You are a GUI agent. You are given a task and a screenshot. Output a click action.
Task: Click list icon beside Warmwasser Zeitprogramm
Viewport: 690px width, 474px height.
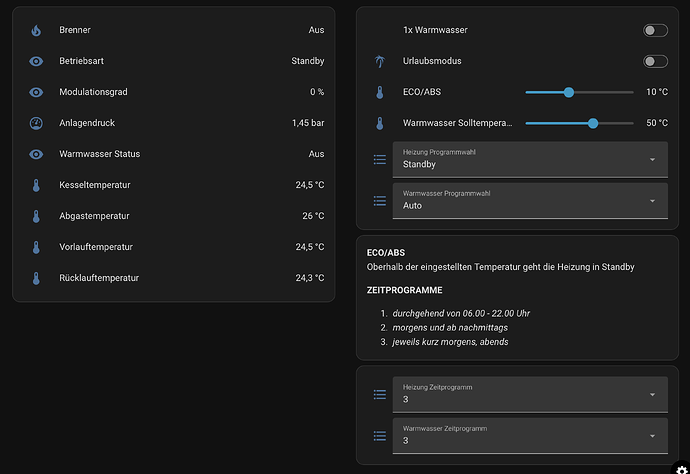coord(380,436)
